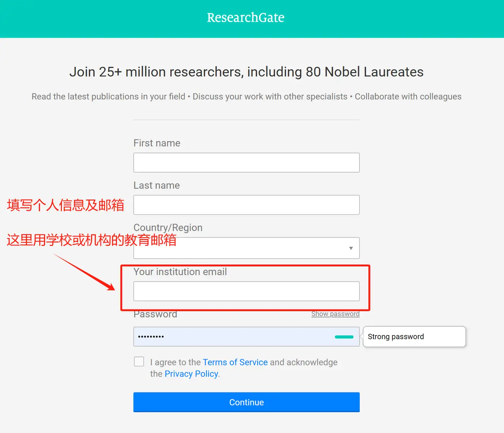Click the 'Join 25+ million researchers' heading
The height and width of the screenshot is (433, 504).
tap(246, 72)
